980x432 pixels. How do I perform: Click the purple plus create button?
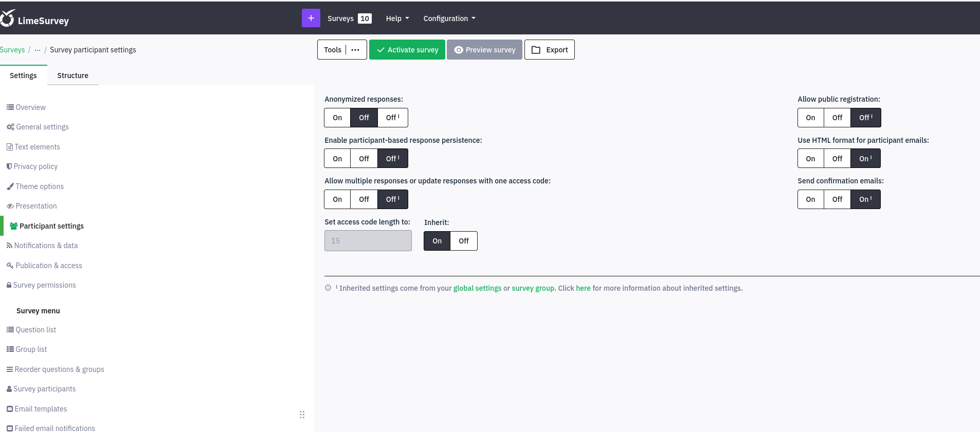click(311, 18)
